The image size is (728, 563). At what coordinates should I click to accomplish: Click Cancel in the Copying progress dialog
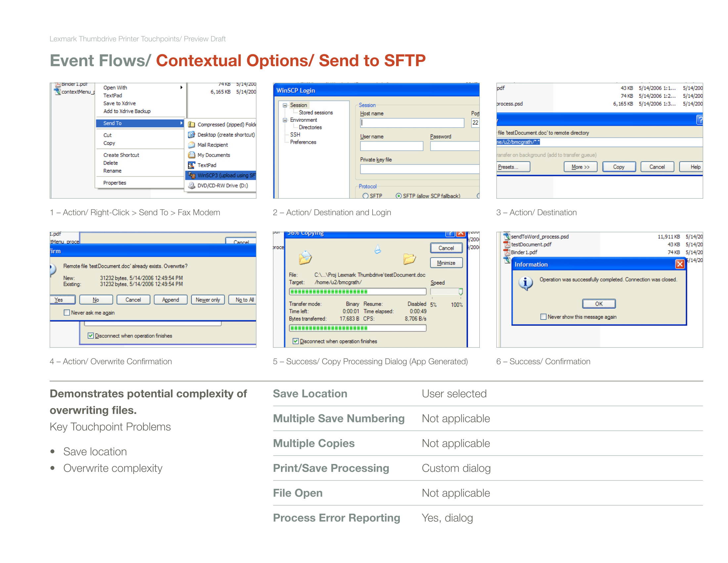click(446, 248)
